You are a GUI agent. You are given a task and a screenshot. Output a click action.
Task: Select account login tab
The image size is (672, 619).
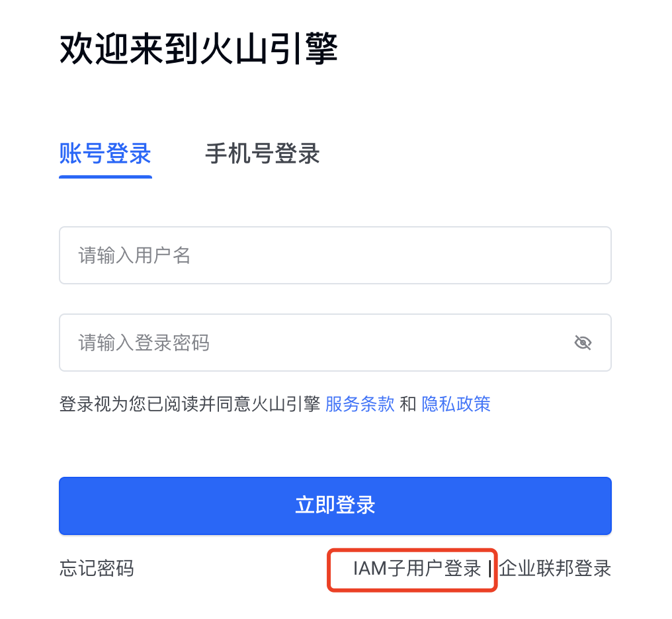click(x=105, y=154)
